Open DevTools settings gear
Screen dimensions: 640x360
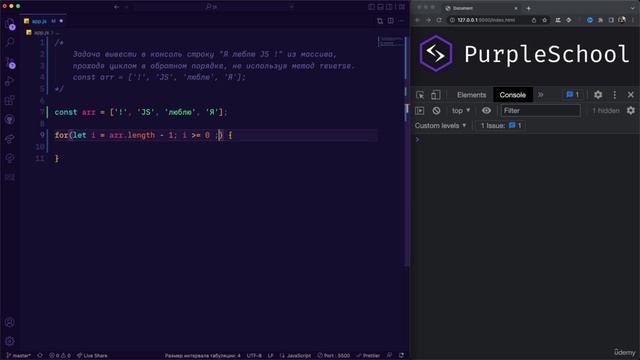598,95
